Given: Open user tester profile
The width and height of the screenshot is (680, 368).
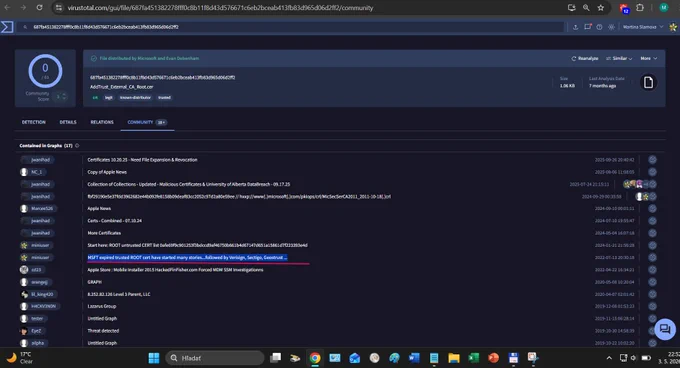Looking at the screenshot, I should (x=37, y=319).
